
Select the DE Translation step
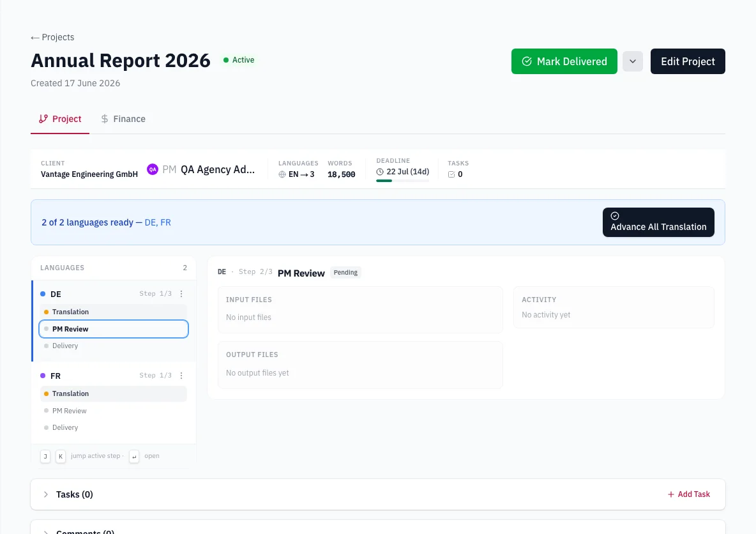(x=113, y=312)
